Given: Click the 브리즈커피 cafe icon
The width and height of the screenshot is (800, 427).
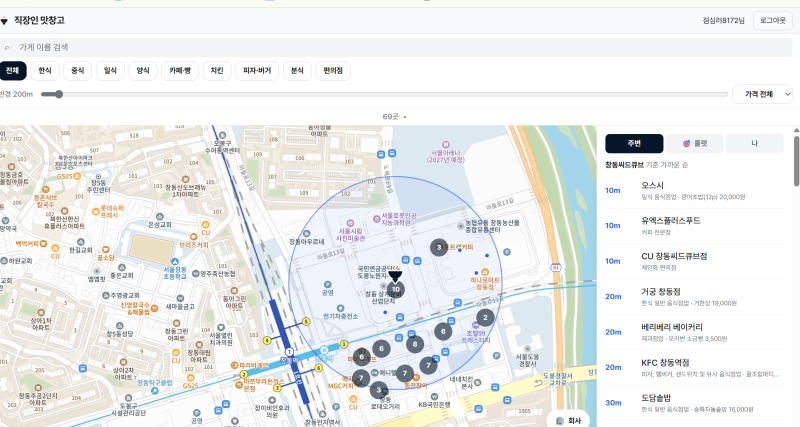Looking at the screenshot, I should (x=193, y=237).
